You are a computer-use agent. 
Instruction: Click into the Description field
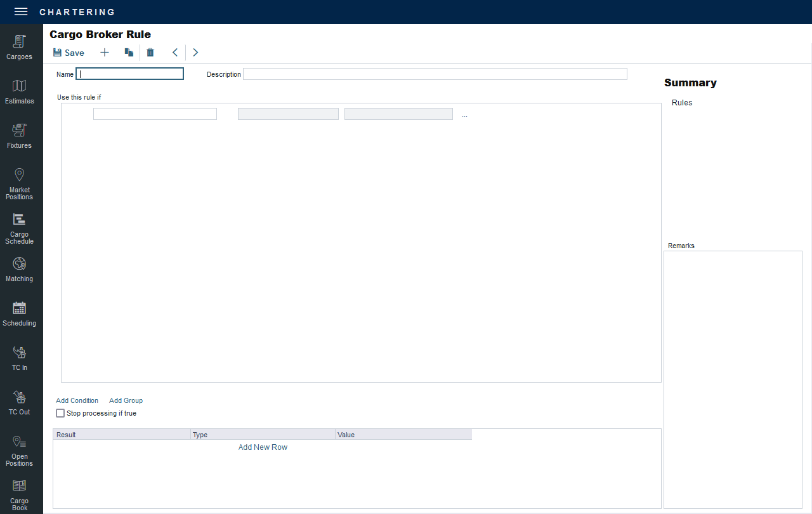pos(435,74)
